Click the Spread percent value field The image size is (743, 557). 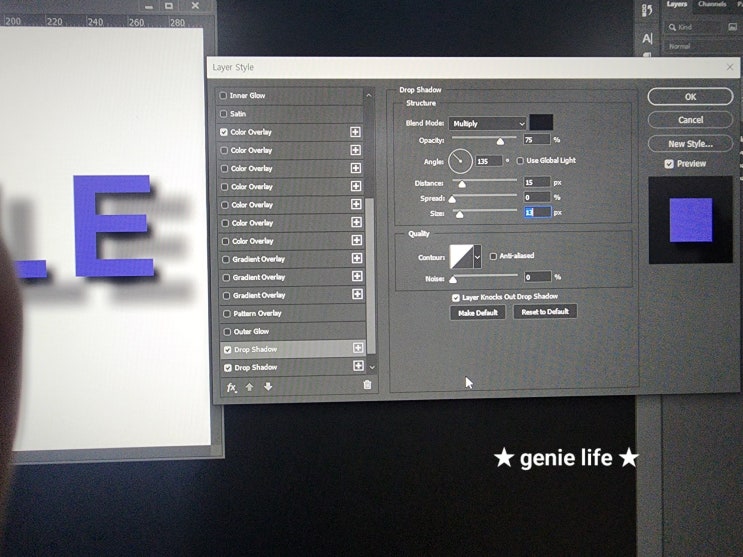point(537,197)
